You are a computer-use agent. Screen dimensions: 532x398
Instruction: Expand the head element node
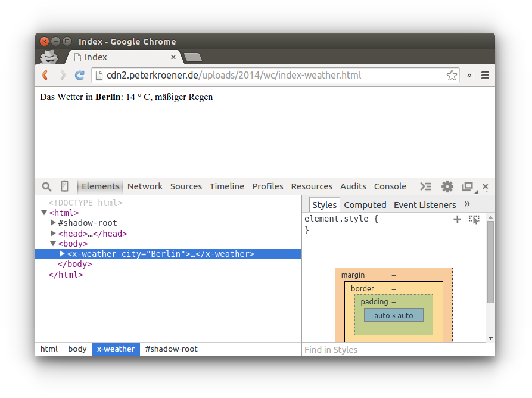(53, 234)
